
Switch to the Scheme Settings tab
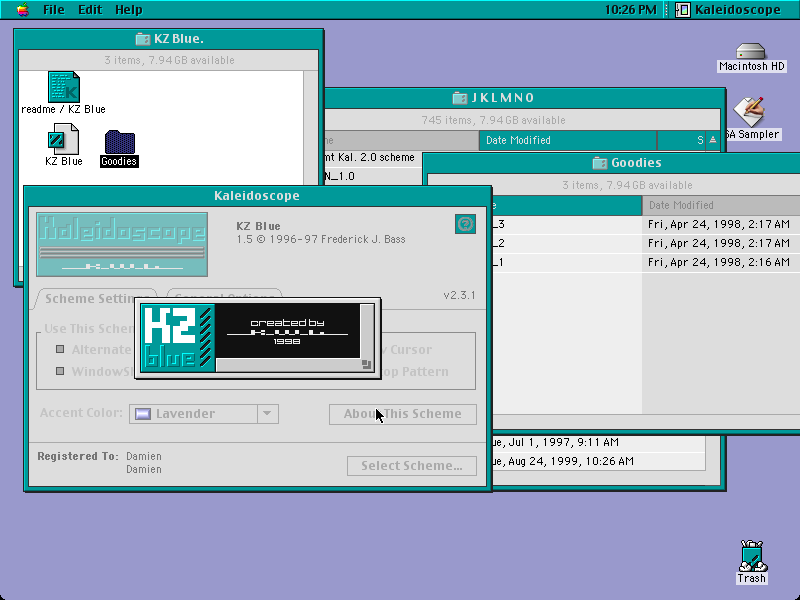[x=95, y=298]
